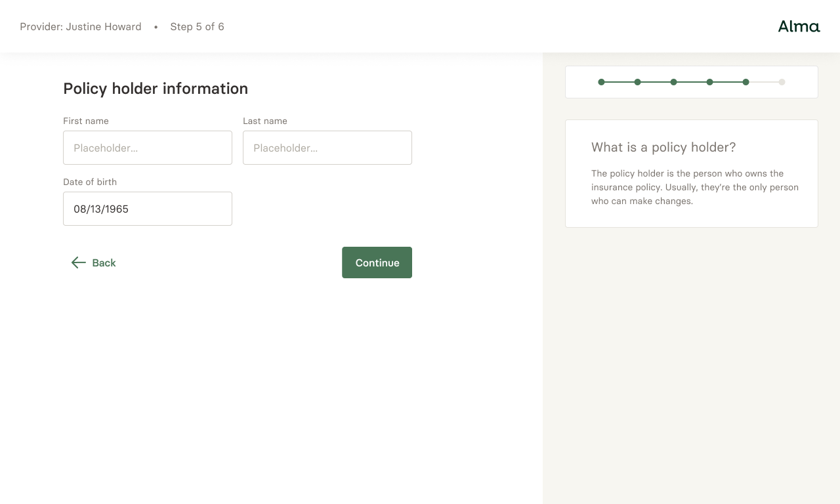840x504 pixels.
Task: Click the last gray dot on the stepper
Action: (x=782, y=82)
